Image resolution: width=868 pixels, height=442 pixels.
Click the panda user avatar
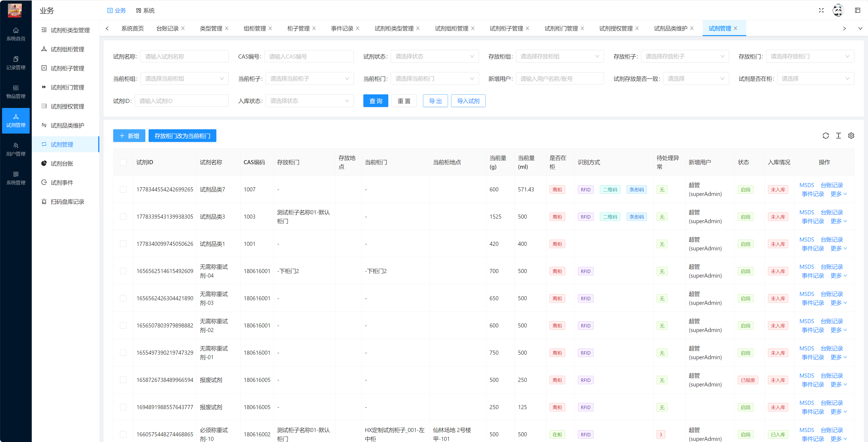tap(838, 10)
